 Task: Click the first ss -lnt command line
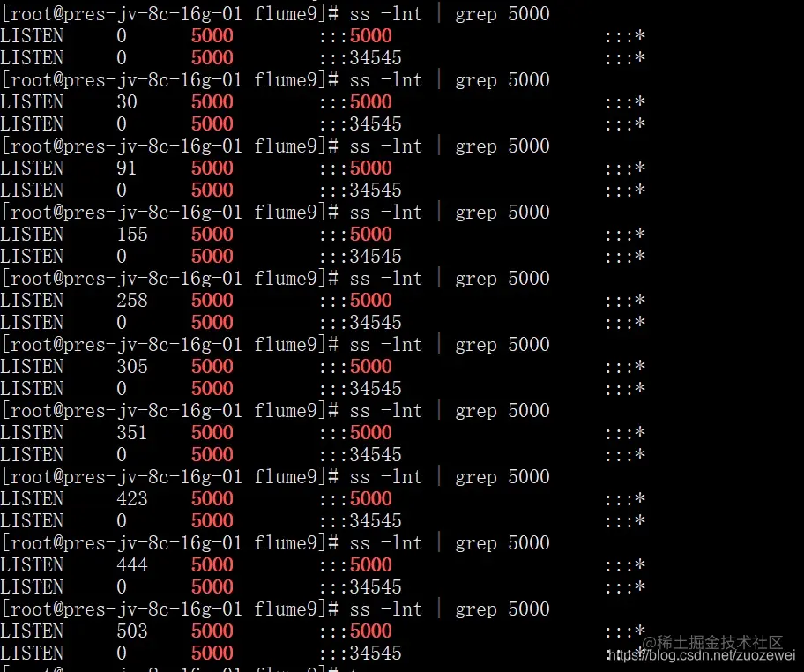click(275, 14)
